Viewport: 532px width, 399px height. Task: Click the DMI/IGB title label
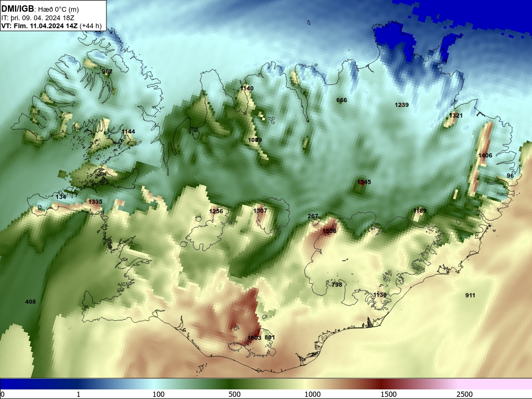click(18, 9)
